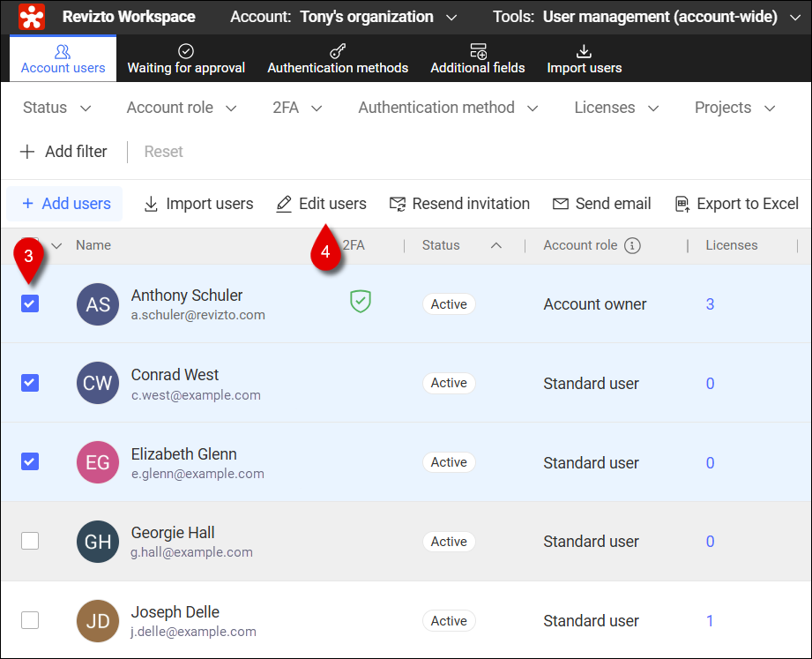Click Account owner role text

click(x=594, y=304)
